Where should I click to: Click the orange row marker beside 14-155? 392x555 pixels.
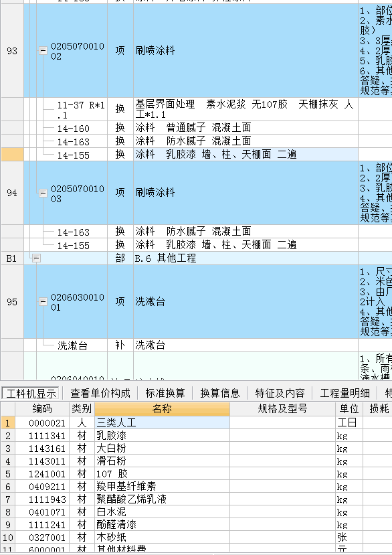(13, 155)
